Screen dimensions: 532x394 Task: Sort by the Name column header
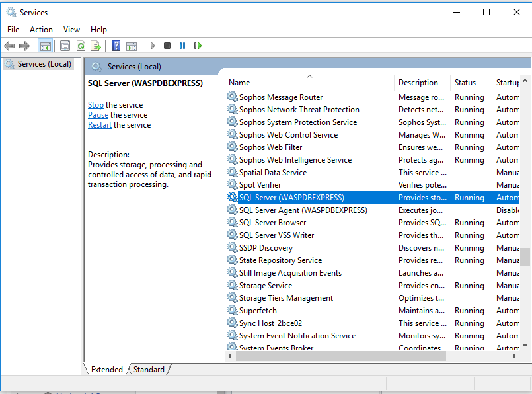pyautogui.click(x=309, y=82)
